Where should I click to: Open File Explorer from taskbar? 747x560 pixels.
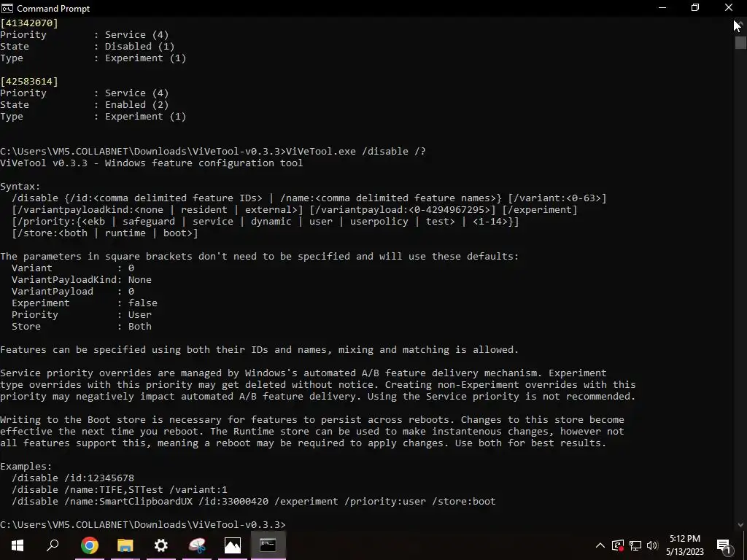[x=125, y=545]
